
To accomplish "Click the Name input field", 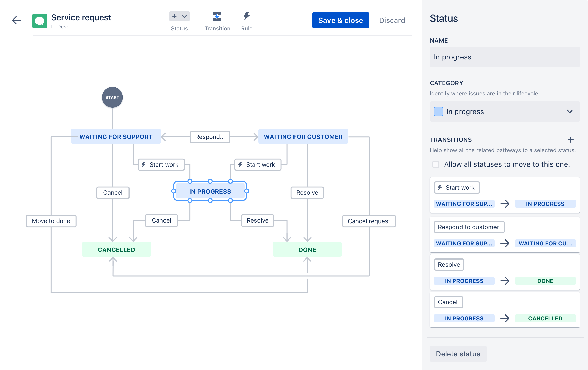I will 504,57.
